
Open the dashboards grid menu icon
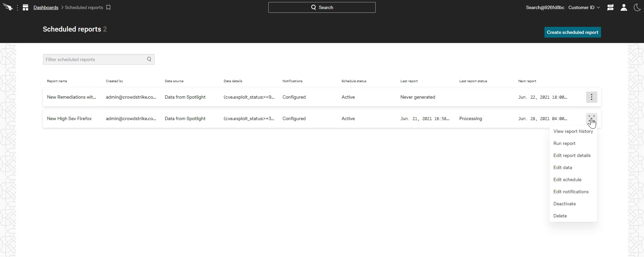click(x=25, y=7)
